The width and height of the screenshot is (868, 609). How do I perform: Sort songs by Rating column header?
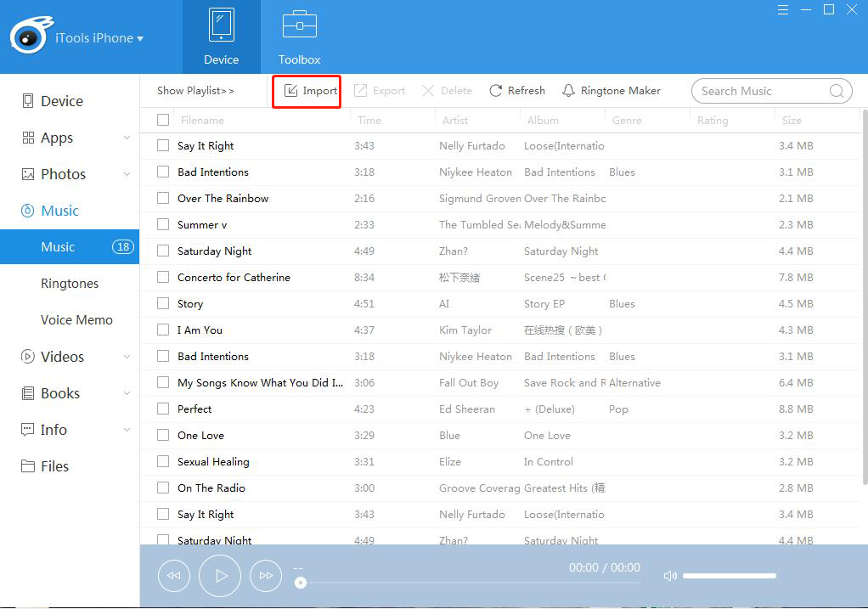(713, 120)
